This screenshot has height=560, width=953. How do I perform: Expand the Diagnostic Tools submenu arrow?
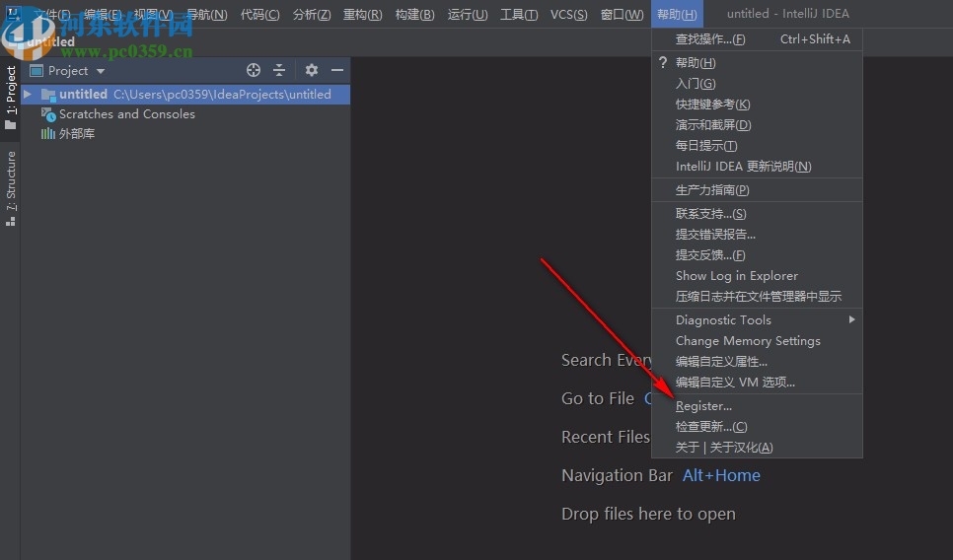pos(852,319)
